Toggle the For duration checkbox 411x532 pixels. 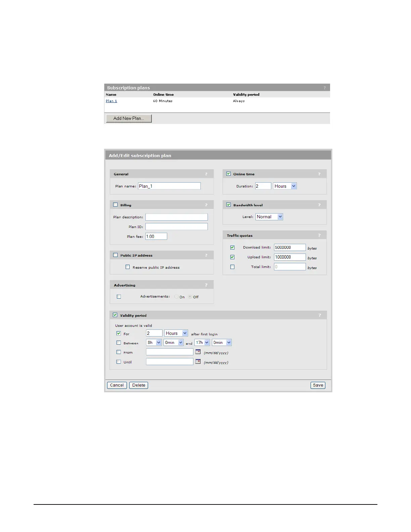(119, 334)
